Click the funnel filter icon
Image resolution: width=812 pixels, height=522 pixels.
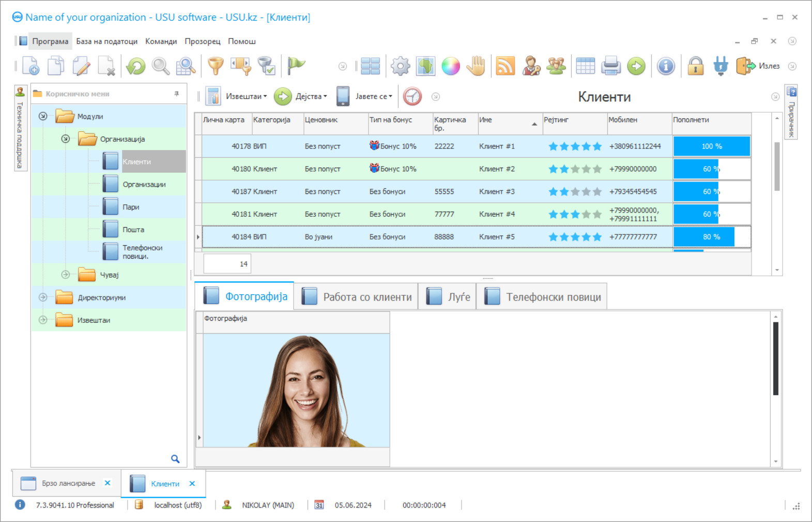tap(216, 66)
